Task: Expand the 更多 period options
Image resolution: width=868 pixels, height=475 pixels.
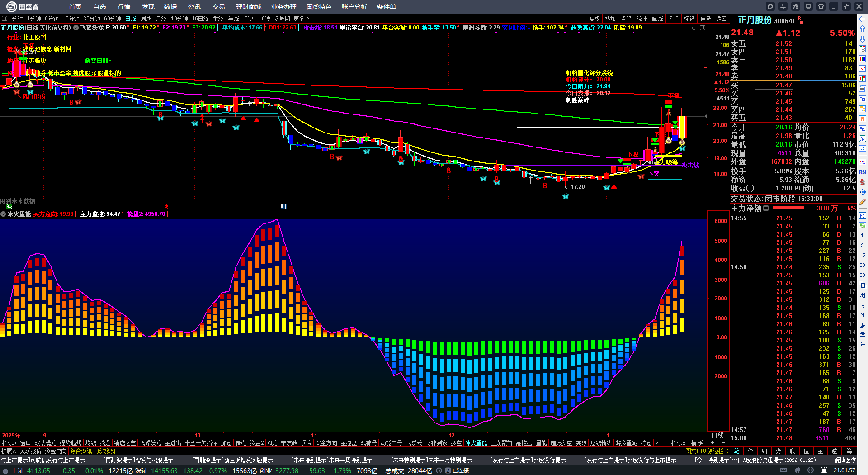Action: (x=301, y=19)
